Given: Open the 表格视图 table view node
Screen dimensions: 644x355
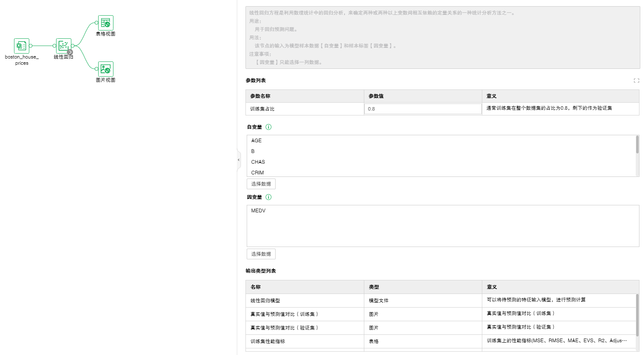Looking at the screenshot, I should pos(106,23).
